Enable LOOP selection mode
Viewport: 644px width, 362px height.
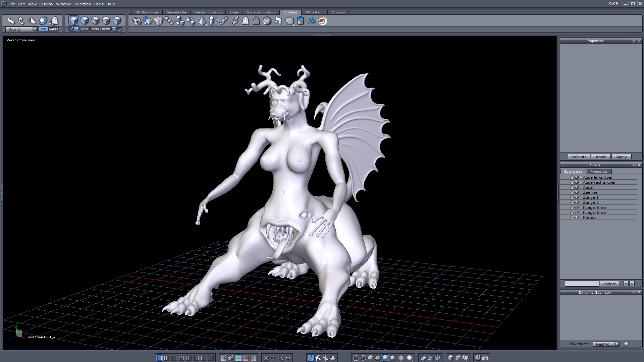click(x=84, y=29)
